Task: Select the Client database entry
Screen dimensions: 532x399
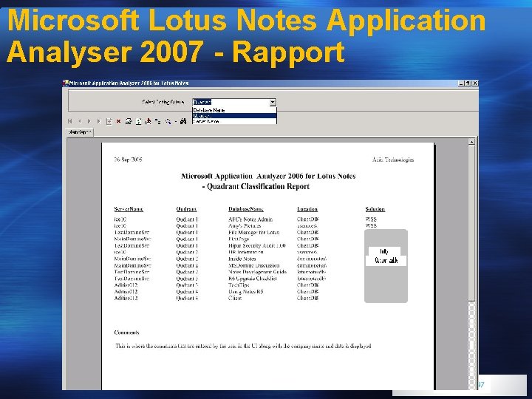Action: [235, 299]
